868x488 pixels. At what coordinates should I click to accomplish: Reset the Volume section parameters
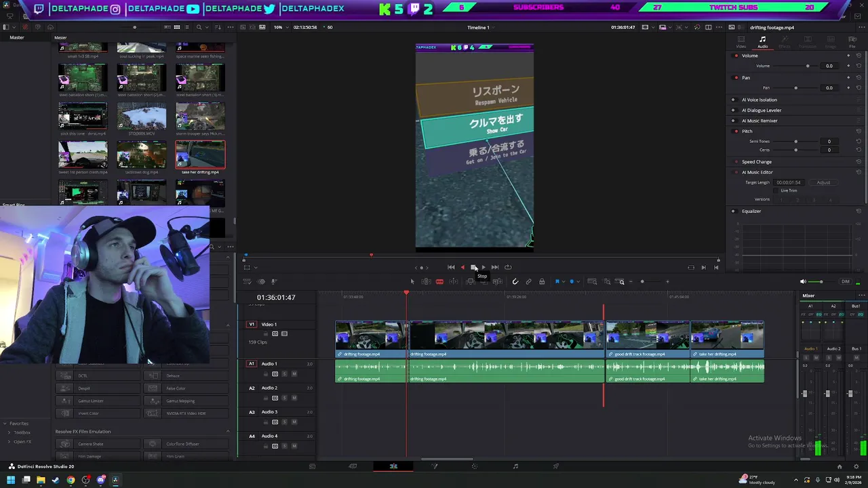point(859,56)
